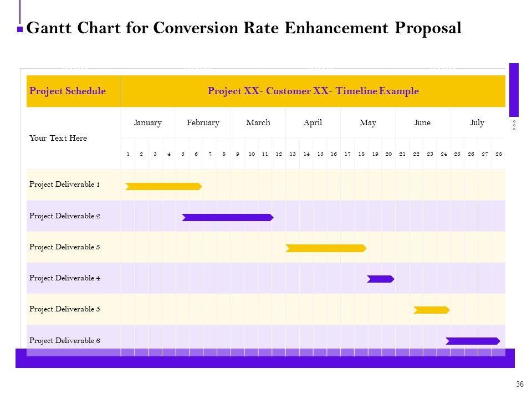This screenshot has width=532, height=399.
Task: Select the June month header
Action: coord(422,122)
